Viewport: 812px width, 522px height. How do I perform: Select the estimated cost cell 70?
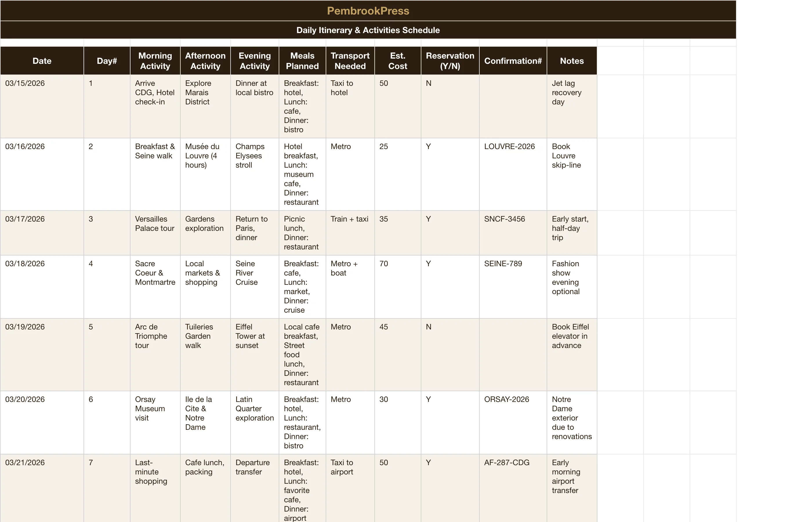click(398, 287)
